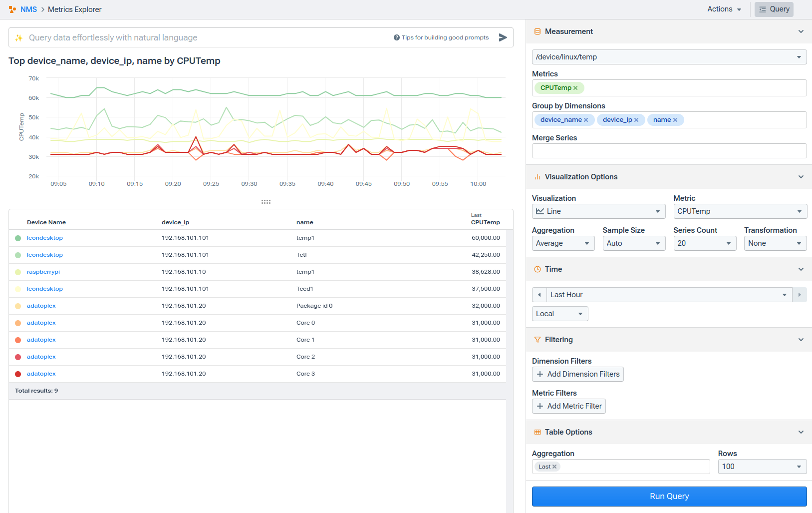812x513 pixels.
Task: Send the natural language query arrow
Action: click(x=503, y=37)
